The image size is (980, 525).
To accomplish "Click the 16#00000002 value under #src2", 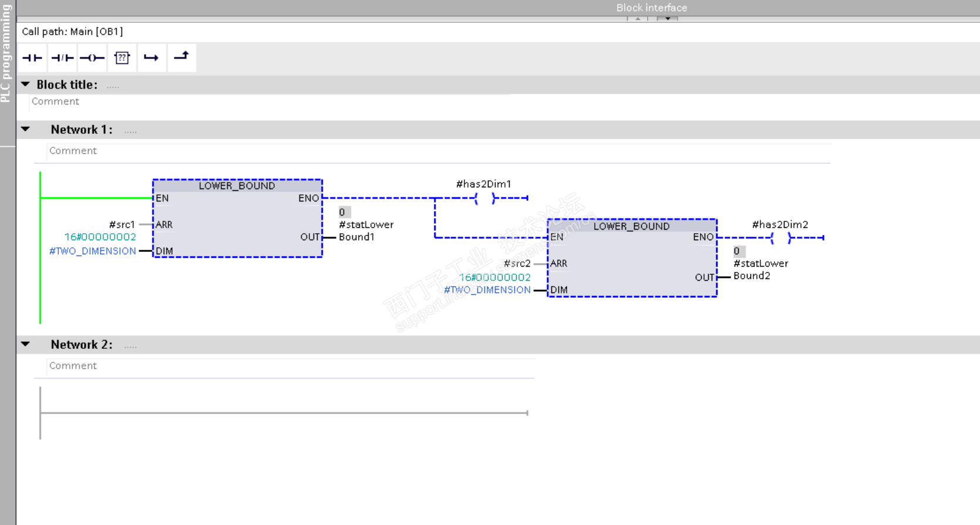I will pos(495,277).
